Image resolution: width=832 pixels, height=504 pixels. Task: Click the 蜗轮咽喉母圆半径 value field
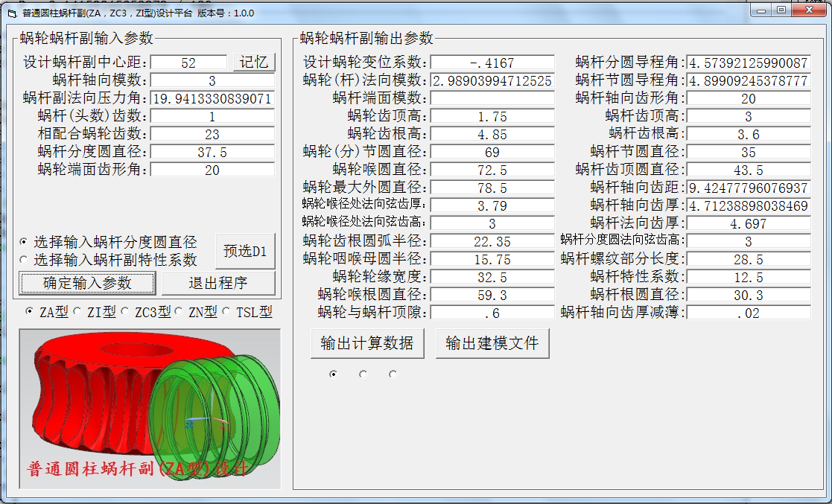click(x=492, y=259)
